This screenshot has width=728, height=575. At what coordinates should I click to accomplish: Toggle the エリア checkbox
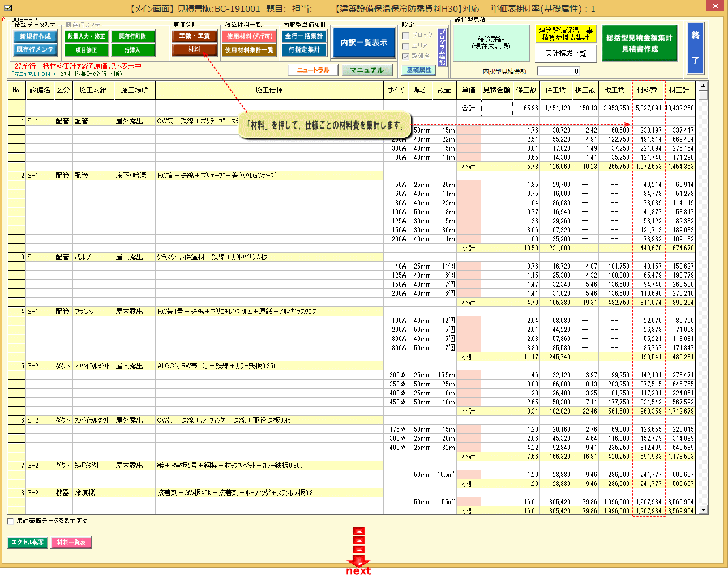pyautogui.click(x=405, y=46)
